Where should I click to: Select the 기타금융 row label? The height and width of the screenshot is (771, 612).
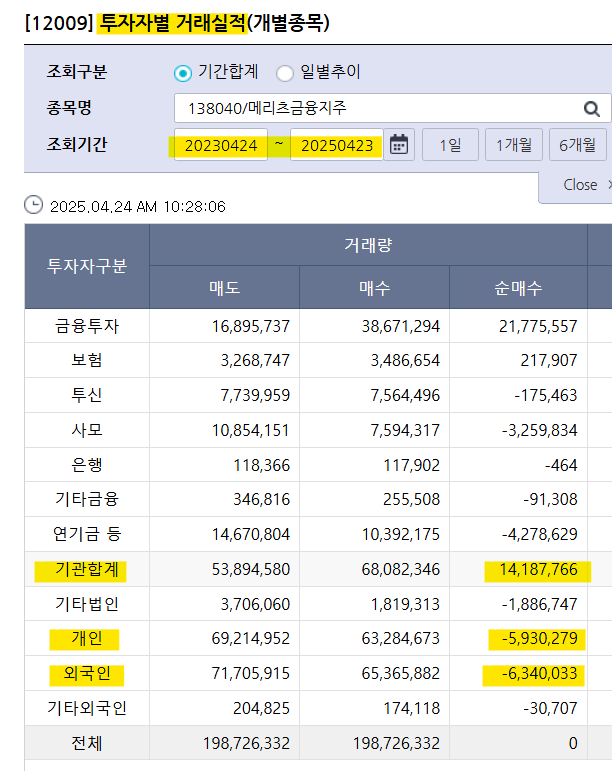[87, 499]
